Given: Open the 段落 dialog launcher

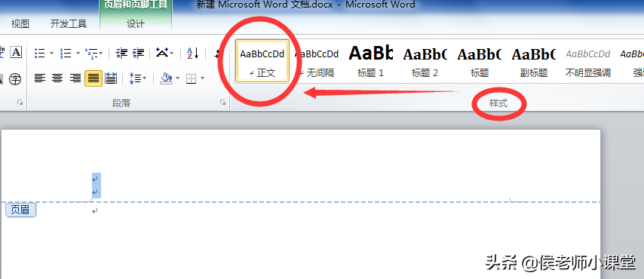Looking at the screenshot, I should tap(222, 103).
